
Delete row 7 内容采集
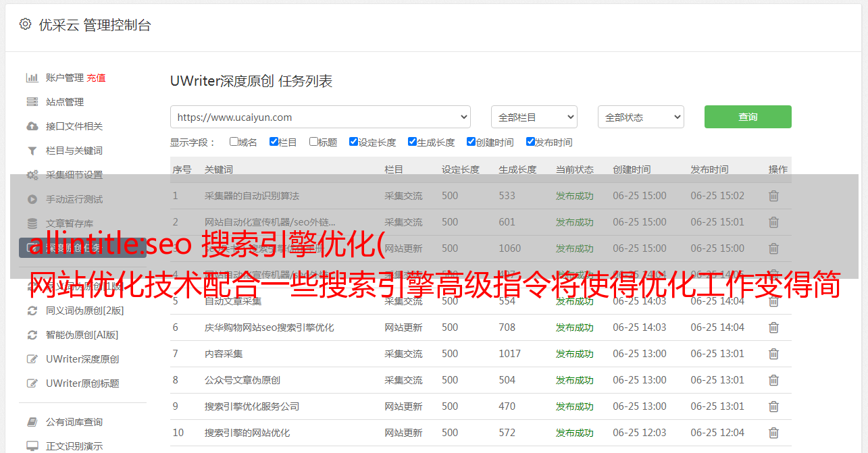773,354
